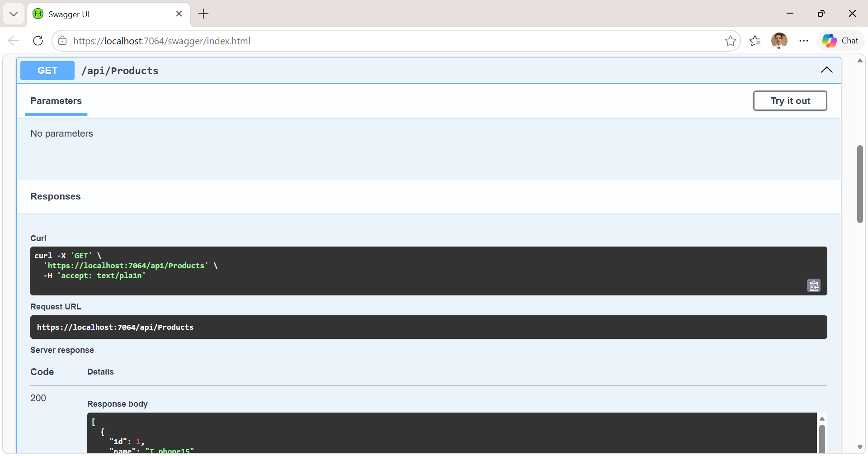Screen dimensions: 868x456
Task: Open the tab search dropdown
Action: [x=14, y=14]
